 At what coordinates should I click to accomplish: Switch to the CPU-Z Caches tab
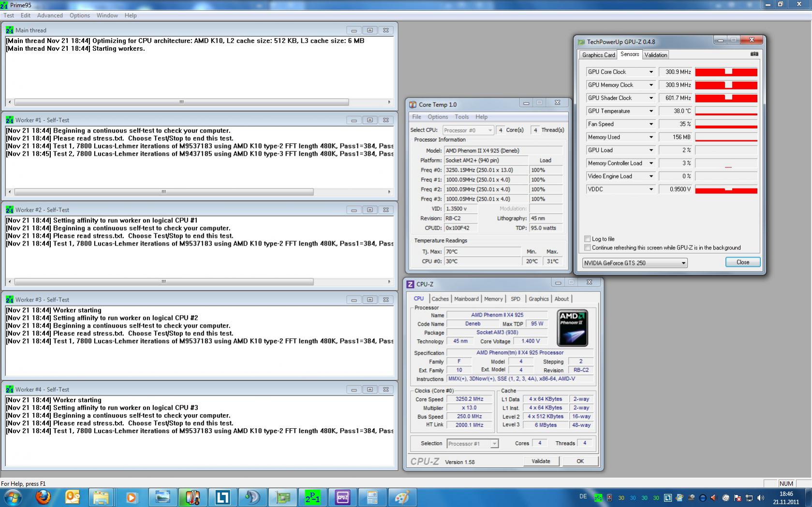440,299
